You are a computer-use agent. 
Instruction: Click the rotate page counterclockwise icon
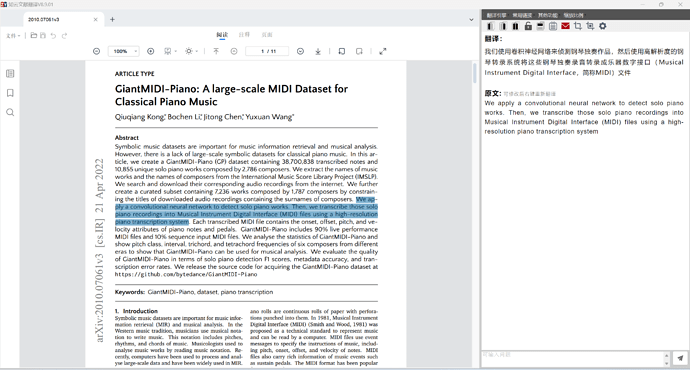pos(341,51)
